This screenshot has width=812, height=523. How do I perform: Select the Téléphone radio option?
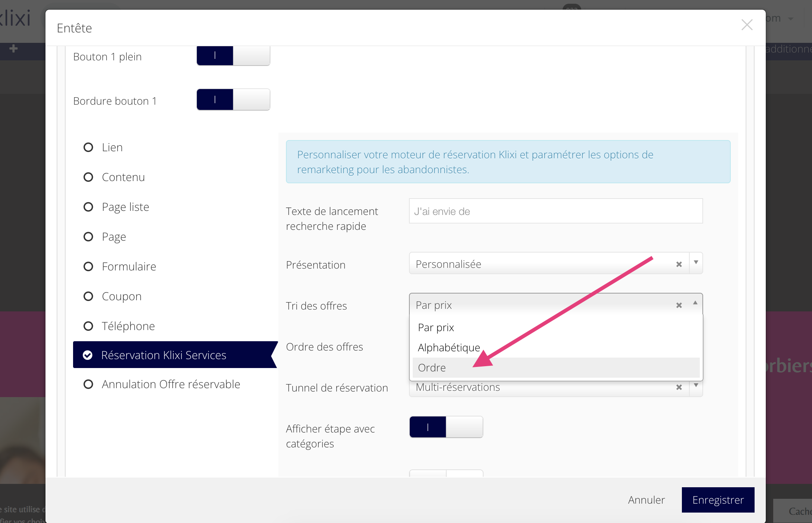88,326
